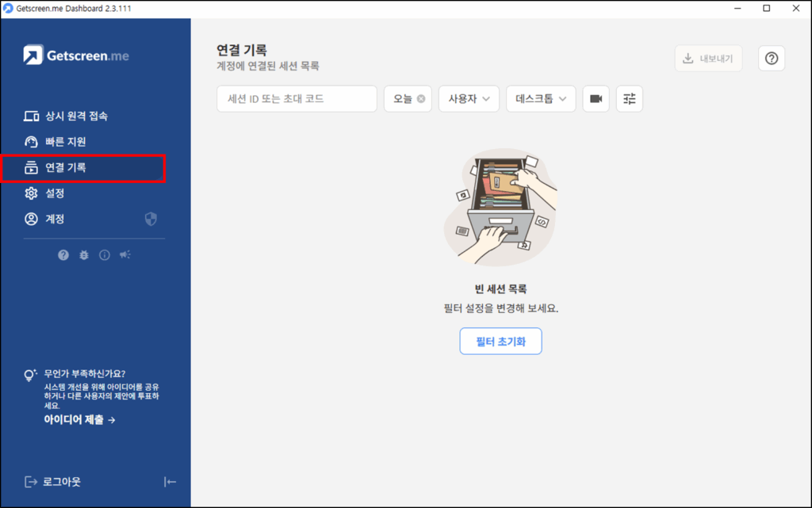Click the 빈 세션 목록 heading text
Viewport: 812px width, 508px height.
(501, 289)
